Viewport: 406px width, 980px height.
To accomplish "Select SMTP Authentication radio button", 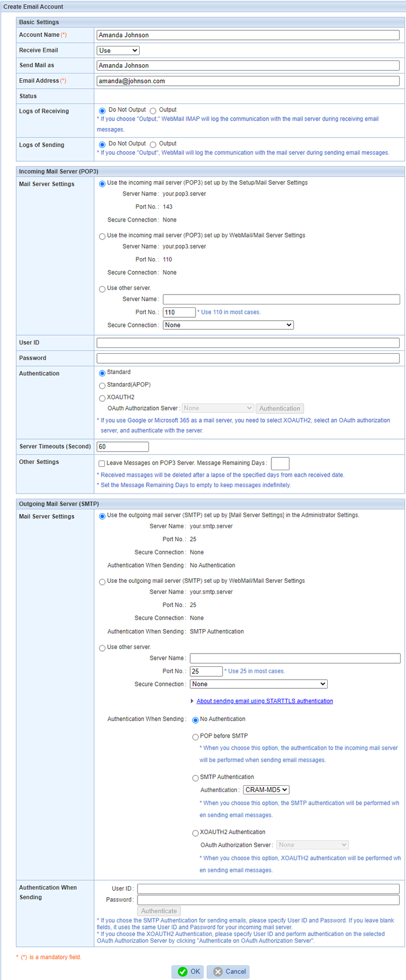I will point(195,778).
